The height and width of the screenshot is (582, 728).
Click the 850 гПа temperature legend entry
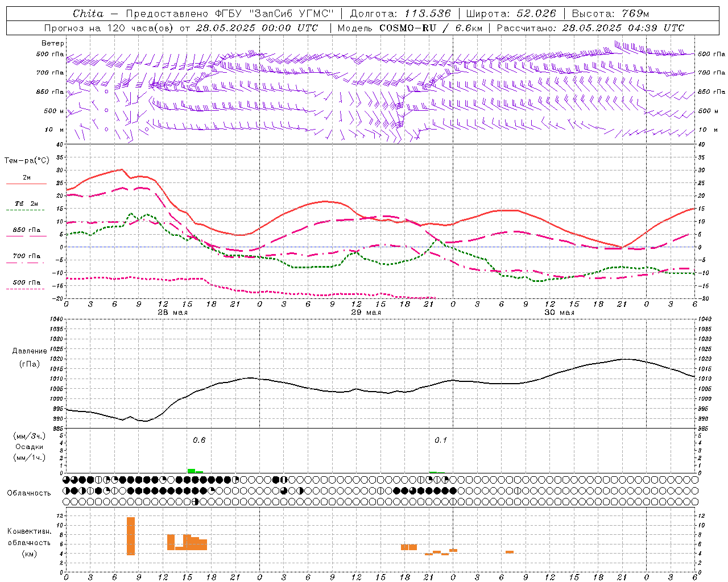[27, 230]
